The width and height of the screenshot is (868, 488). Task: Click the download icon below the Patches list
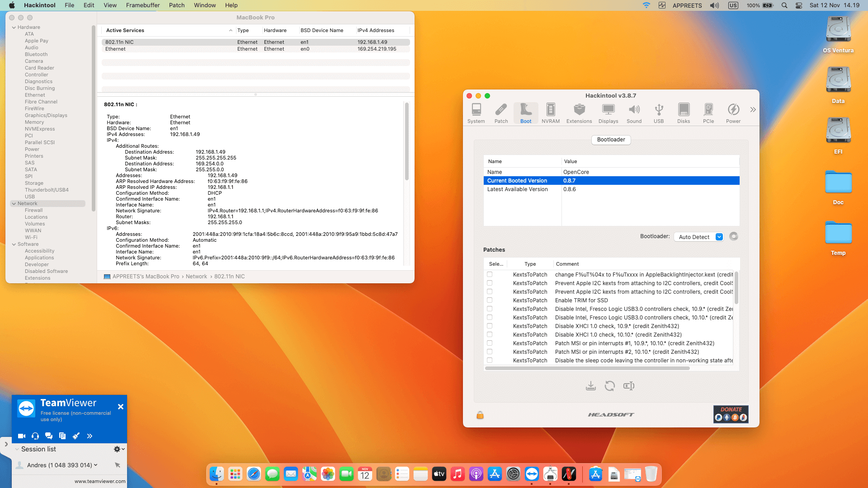pyautogui.click(x=591, y=386)
